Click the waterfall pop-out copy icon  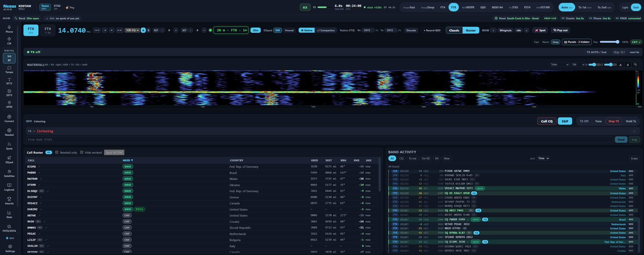pos(635,65)
